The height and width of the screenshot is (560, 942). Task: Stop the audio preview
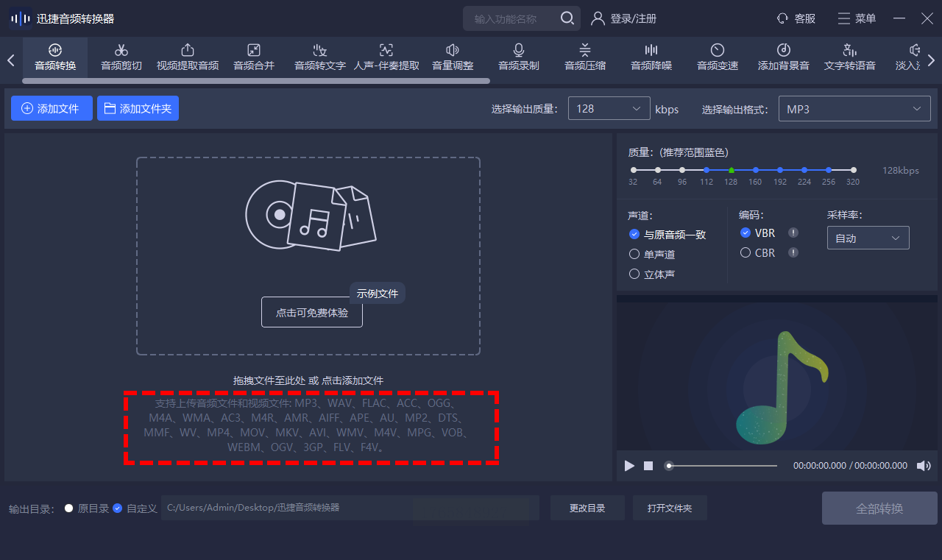648,465
